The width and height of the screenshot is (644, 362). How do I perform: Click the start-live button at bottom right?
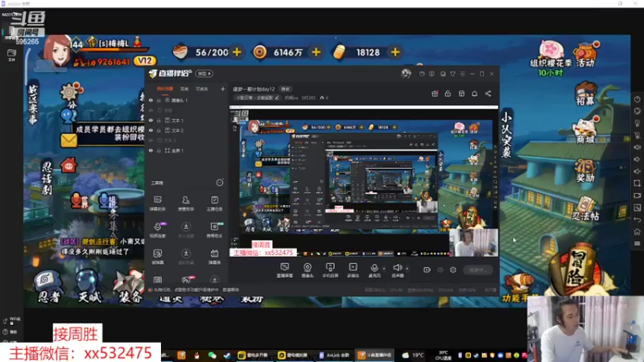478,269
